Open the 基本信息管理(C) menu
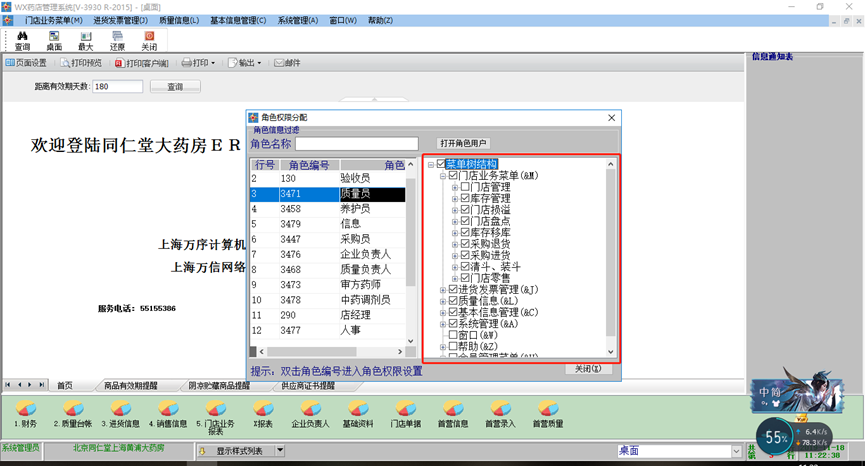This screenshot has height=466, width=865. point(238,20)
